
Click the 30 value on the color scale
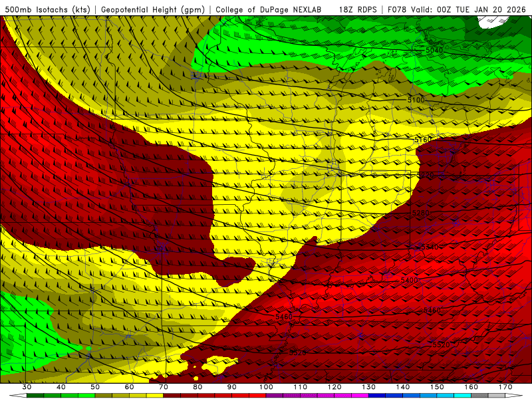tap(27, 387)
